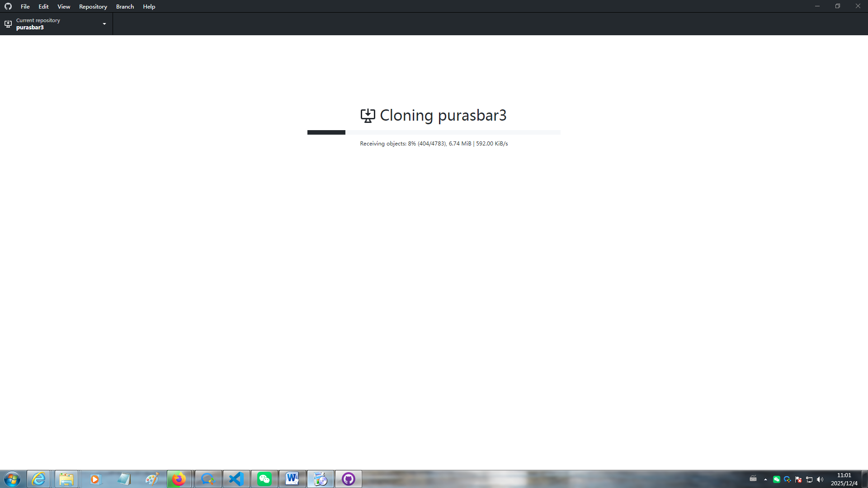Click the repository dropdown arrow
868x488 pixels.
[x=104, y=24]
